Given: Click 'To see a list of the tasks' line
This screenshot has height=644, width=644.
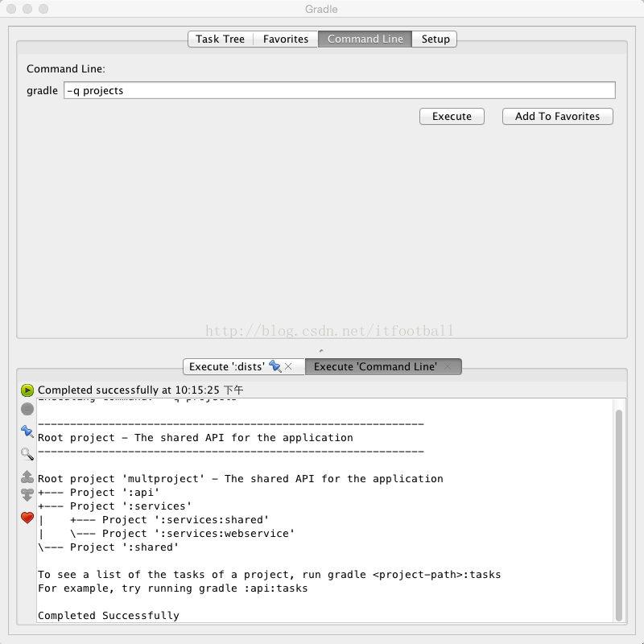Looking at the screenshot, I should coord(270,575).
